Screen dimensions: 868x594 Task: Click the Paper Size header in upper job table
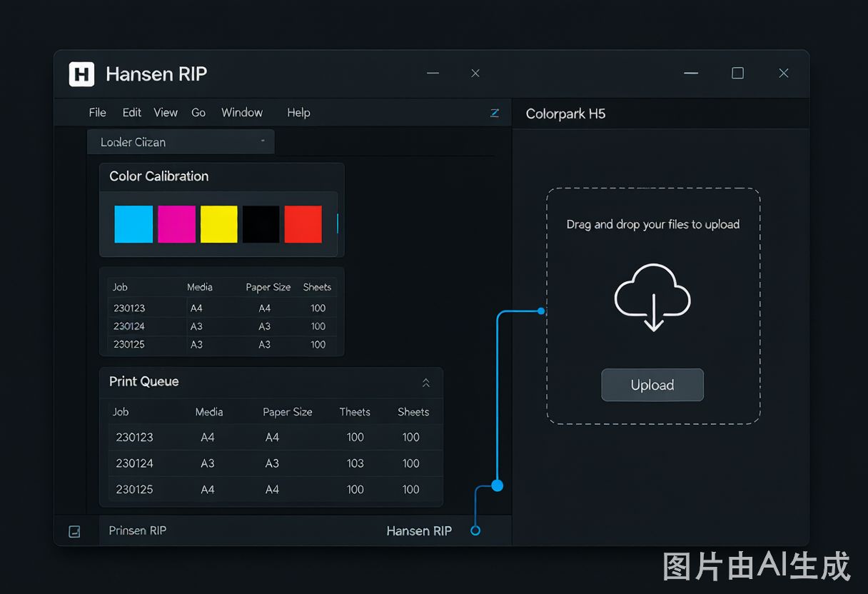[268, 287]
